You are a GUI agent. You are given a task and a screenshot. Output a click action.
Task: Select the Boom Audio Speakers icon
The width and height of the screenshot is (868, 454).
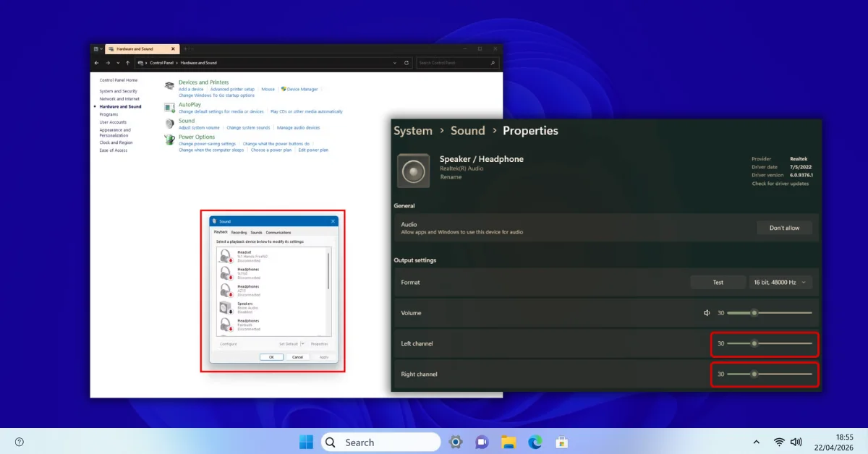pyautogui.click(x=225, y=308)
